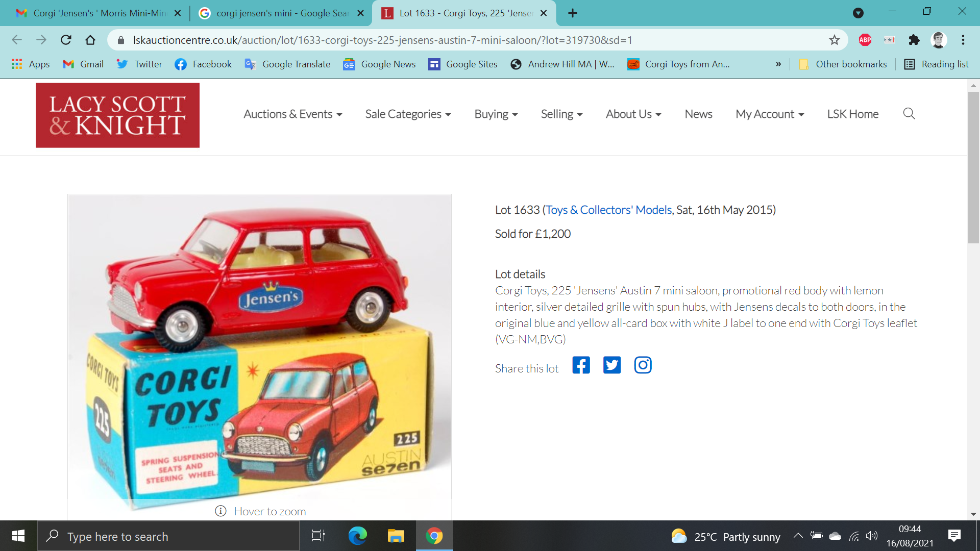Click the browser address bar URL
The width and height of the screenshot is (980, 551).
[382, 40]
